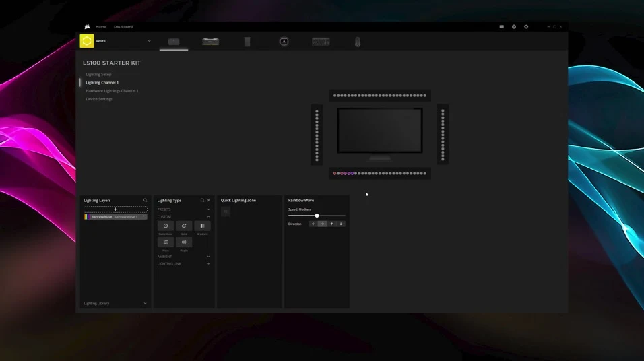Expand the Lighting Library section

(x=115, y=304)
